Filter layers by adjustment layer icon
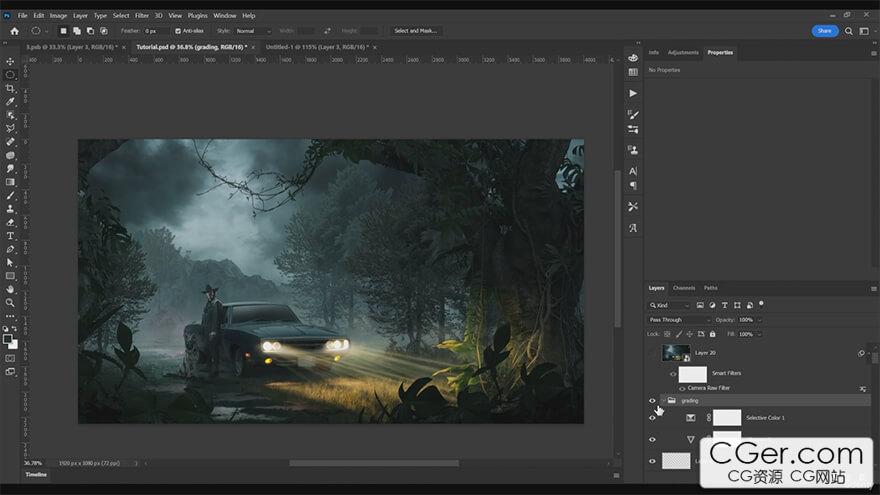 [x=712, y=305]
